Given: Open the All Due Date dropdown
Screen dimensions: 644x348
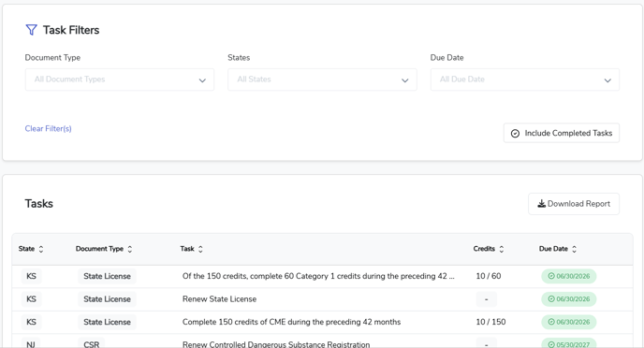Looking at the screenshot, I should [x=525, y=80].
